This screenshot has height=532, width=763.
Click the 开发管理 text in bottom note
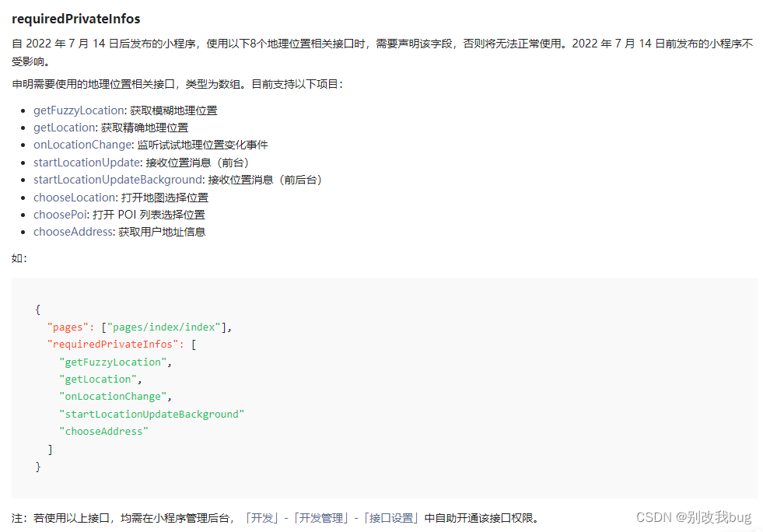(325, 516)
